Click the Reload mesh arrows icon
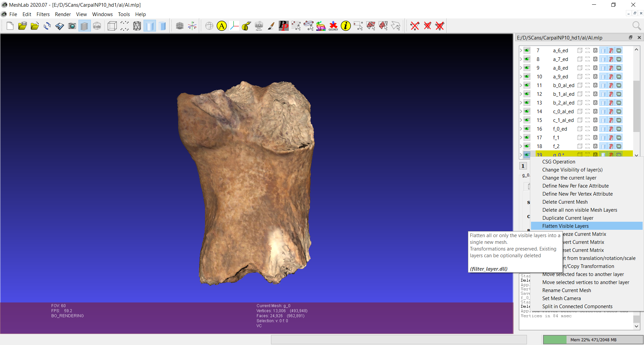Image resolution: width=644 pixels, height=345 pixels. coord(47,26)
